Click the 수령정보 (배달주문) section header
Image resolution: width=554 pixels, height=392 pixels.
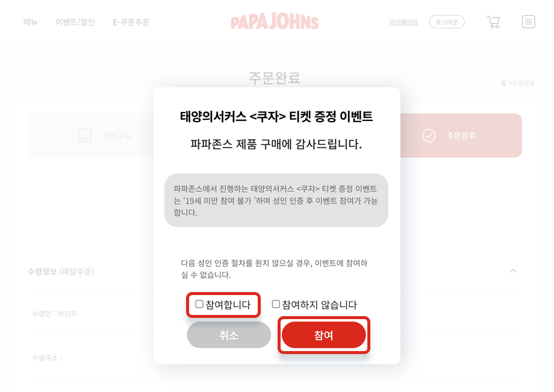pyautogui.click(x=61, y=272)
